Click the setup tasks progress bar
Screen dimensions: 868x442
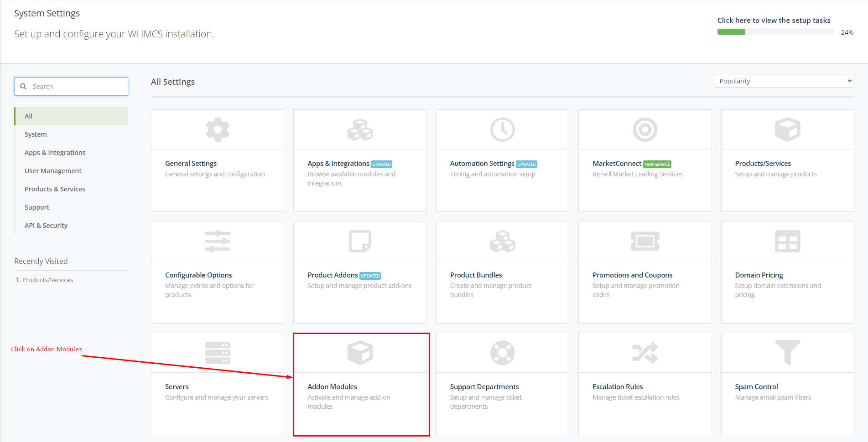tap(775, 32)
